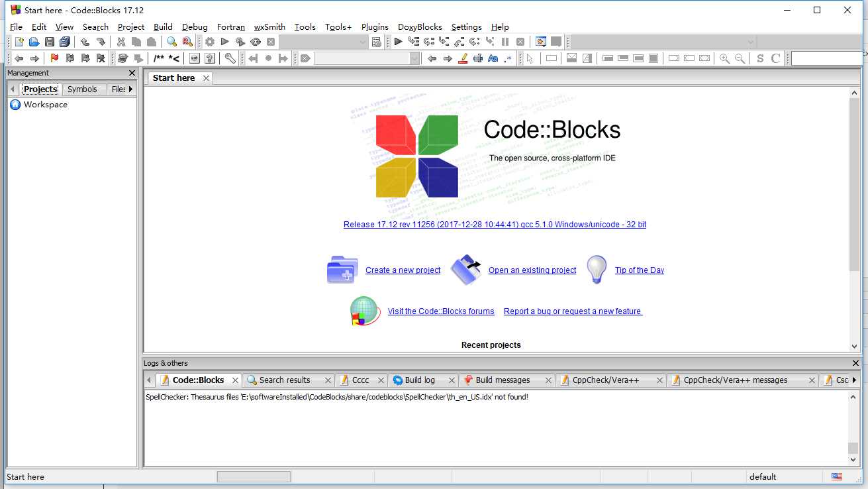Click the Open file folder icon
Screen dimensions: 868x489
(34, 42)
